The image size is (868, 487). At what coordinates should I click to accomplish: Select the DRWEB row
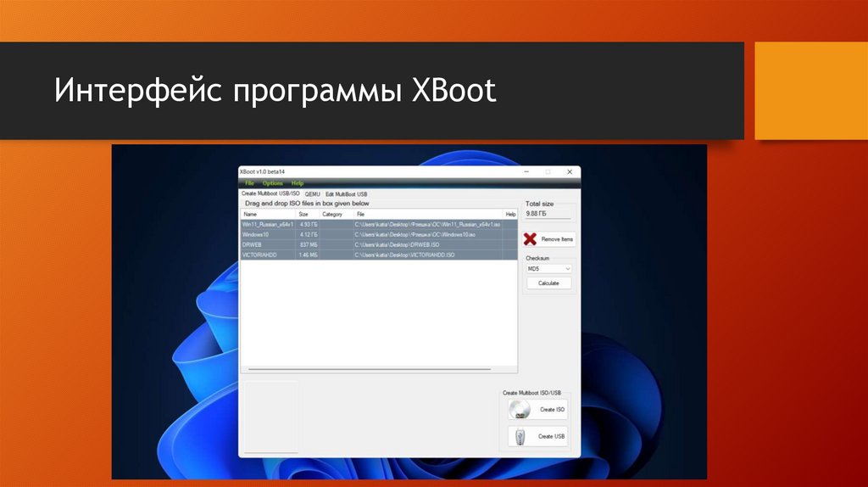click(x=379, y=244)
